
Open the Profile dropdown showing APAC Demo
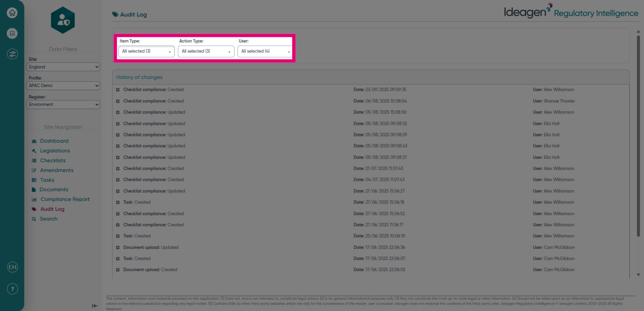point(63,86)
